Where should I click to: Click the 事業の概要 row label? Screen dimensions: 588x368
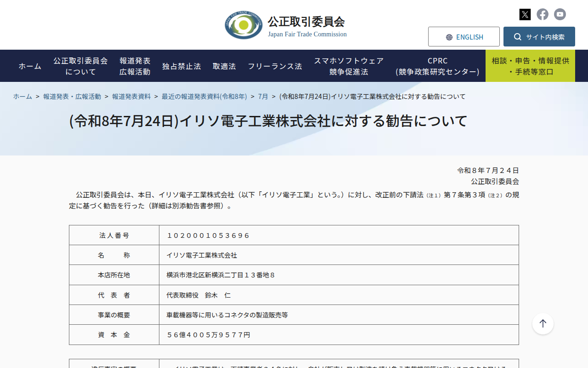[x=114, y=315]
